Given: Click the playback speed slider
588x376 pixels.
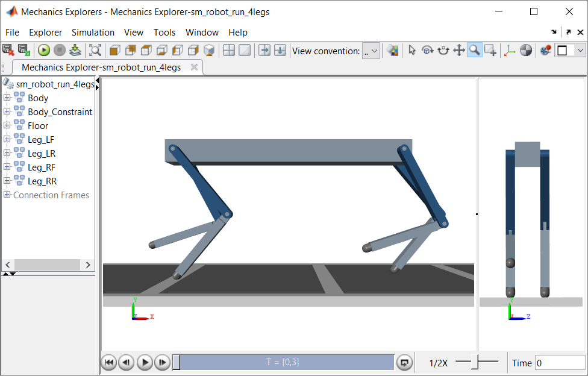Looking at the screenshot, I should tap(477, 362).
